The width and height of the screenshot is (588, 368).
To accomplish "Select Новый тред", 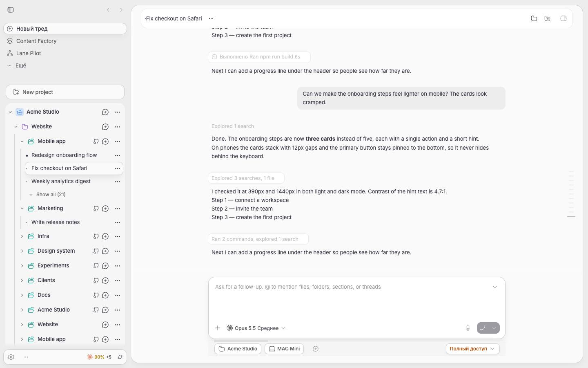I will (65, 29).
